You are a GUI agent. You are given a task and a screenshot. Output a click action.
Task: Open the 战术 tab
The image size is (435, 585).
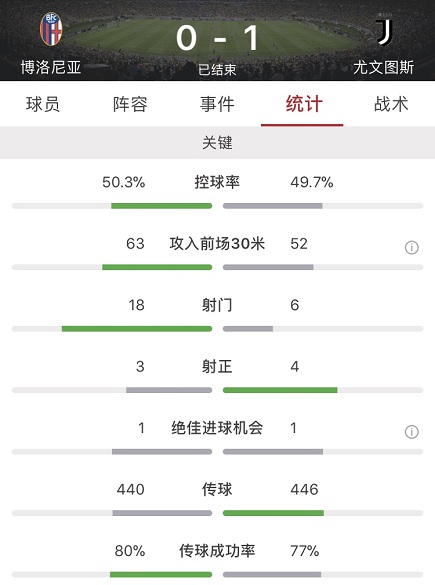pyautogui.click(x=391, y=104)
